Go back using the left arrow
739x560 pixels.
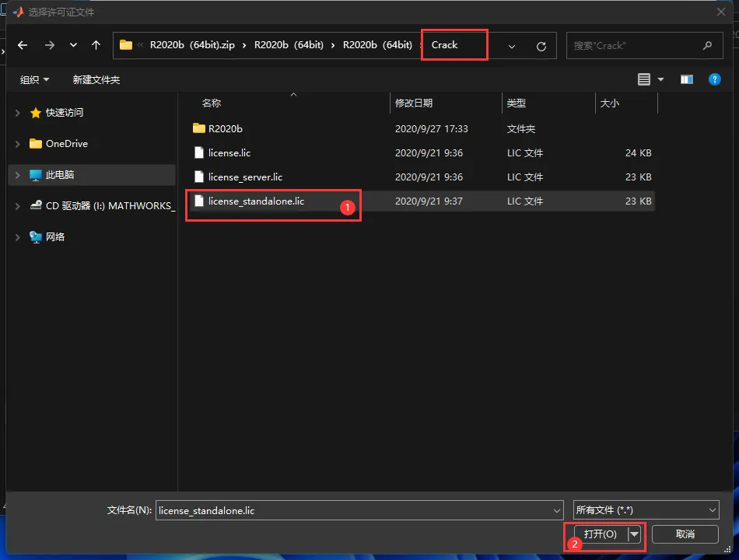coord(22,45)
